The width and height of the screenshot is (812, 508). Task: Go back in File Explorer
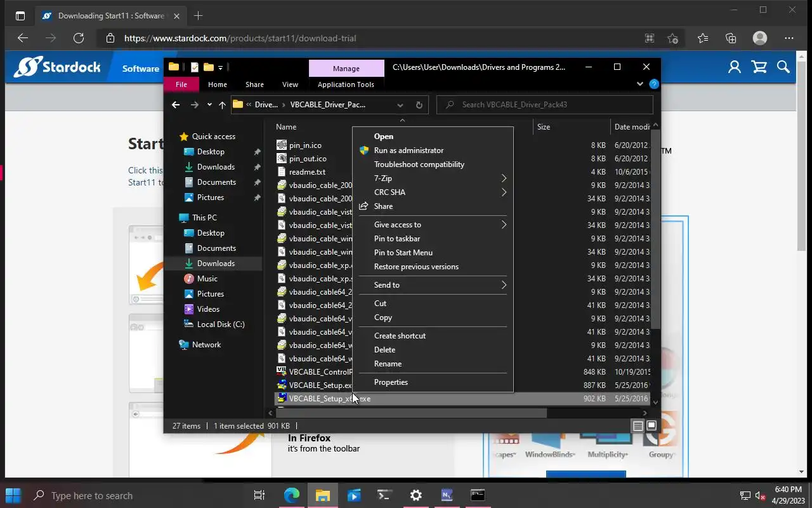pos(176,105)
